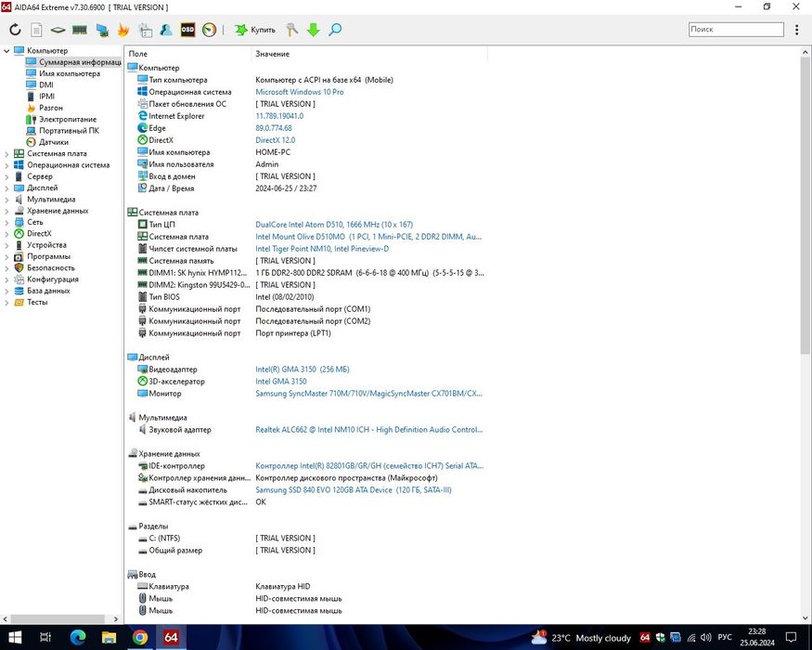Open the notification center icon
The height and width of the screenshot is (650, 812).
(x=792, y=637)
